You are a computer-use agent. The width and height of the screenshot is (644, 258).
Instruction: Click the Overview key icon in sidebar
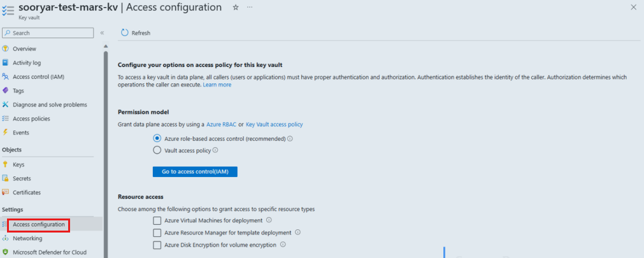5,48
